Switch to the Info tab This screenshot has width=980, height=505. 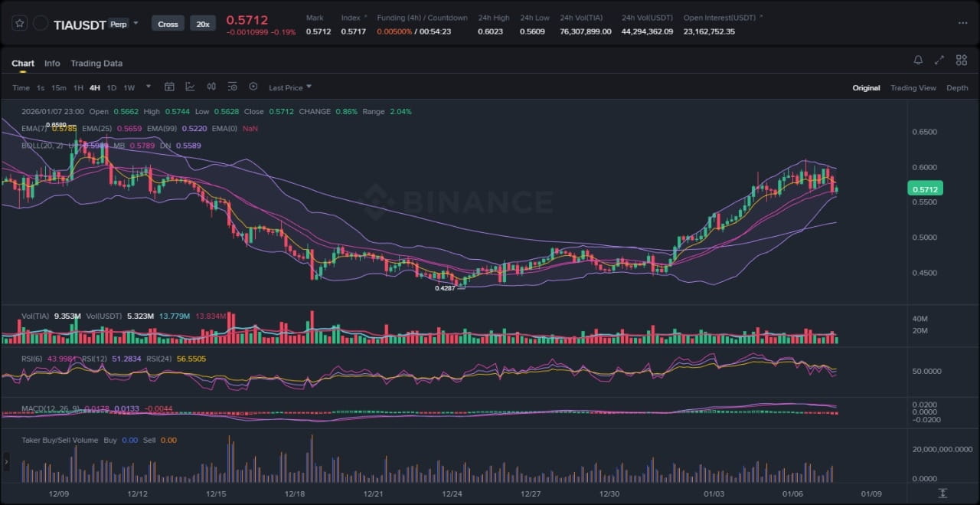(x=52, y=64)
